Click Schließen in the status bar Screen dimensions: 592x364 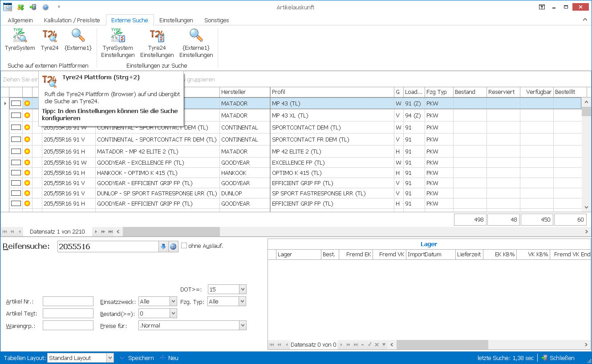[x=558, y=358]
